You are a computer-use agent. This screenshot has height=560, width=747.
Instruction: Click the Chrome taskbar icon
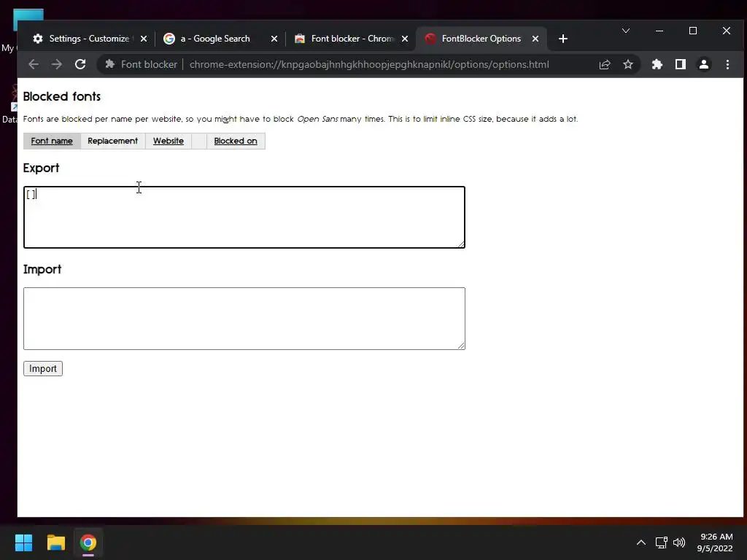click(x=88, y=542)
